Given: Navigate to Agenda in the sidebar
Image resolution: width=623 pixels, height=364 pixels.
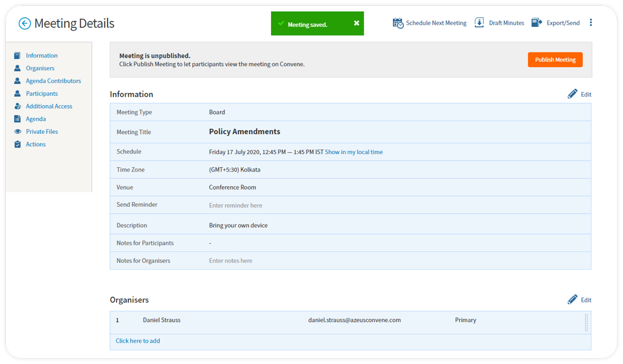Looking at the screenshot, I should 35,119.
